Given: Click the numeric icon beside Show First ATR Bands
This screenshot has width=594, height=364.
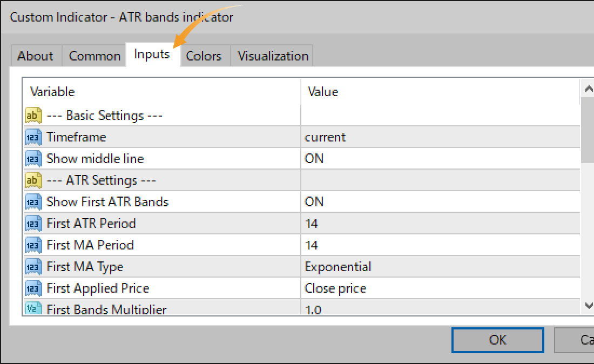Looking at the screenshot, I should [32, 201].
